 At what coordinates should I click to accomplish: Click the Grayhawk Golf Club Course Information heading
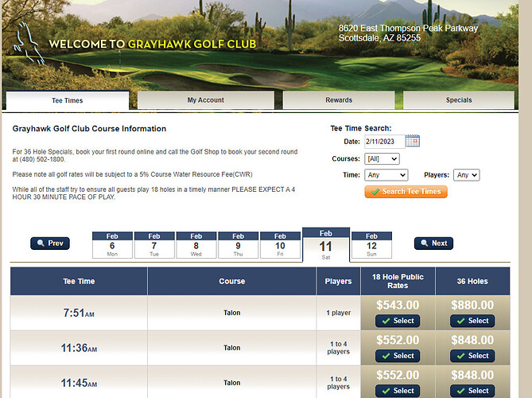pos(89,129)
